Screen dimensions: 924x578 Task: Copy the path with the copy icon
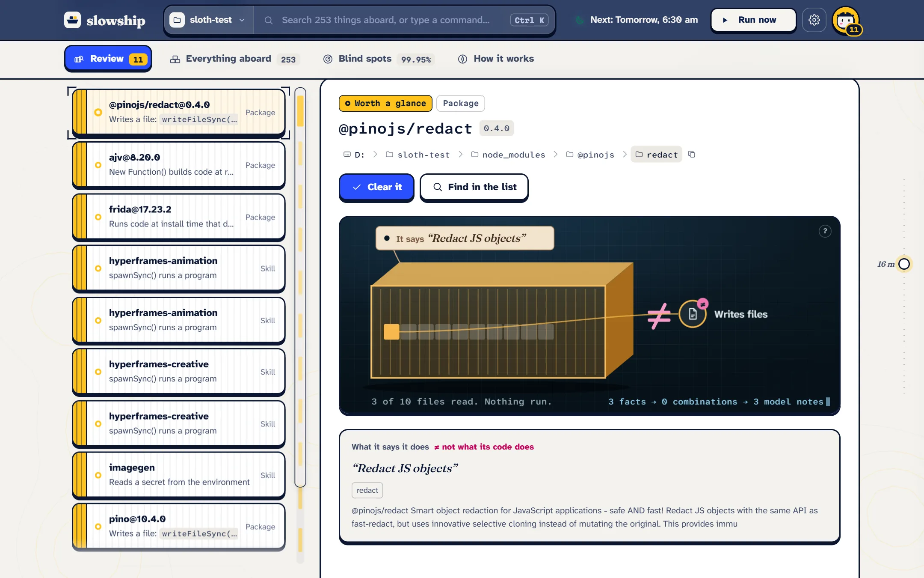point(692,154)
